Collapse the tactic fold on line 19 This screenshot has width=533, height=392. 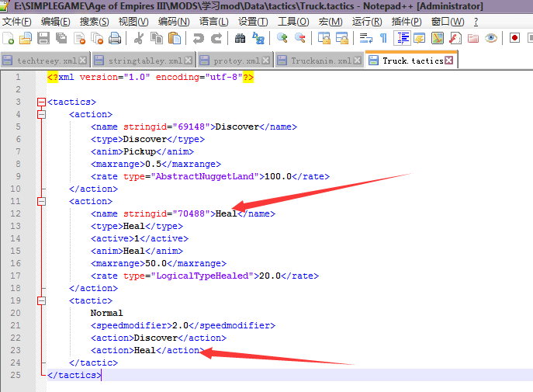pos(41,300)
